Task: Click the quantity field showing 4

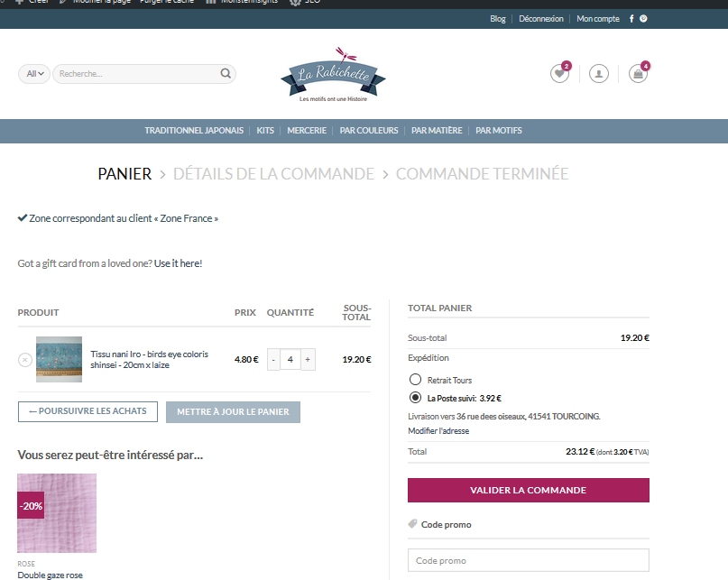Action: [290, 360]
